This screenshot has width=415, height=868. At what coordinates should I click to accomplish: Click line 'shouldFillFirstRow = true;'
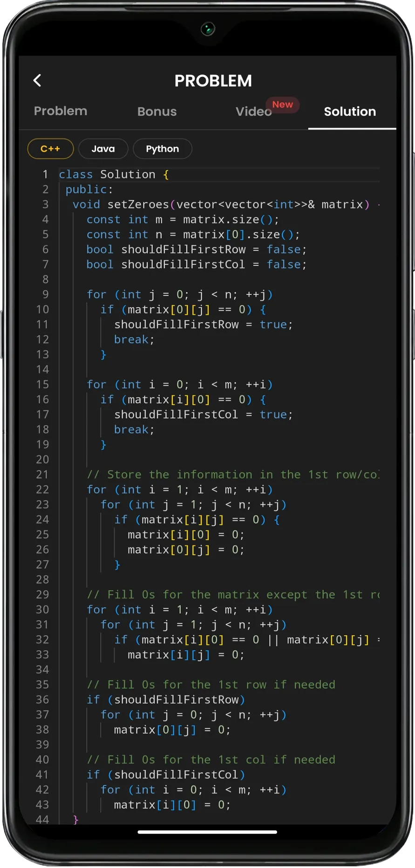tap(204, 324)
